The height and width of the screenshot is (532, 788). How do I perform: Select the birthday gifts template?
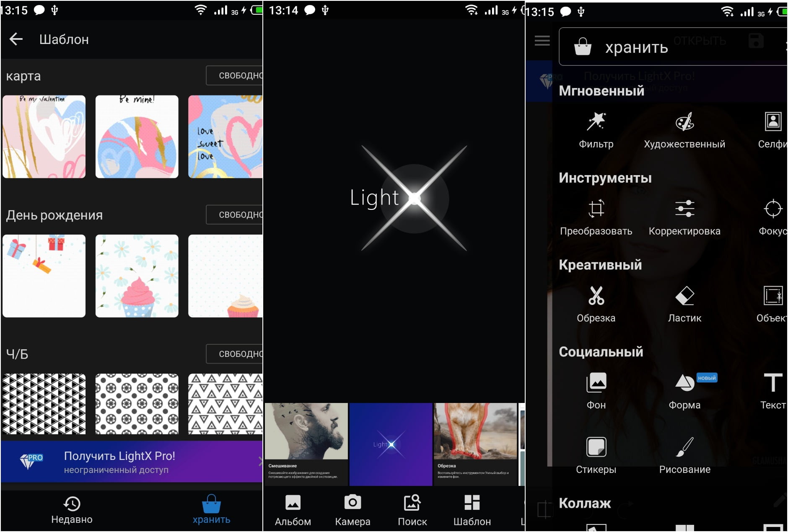[44, 276]
